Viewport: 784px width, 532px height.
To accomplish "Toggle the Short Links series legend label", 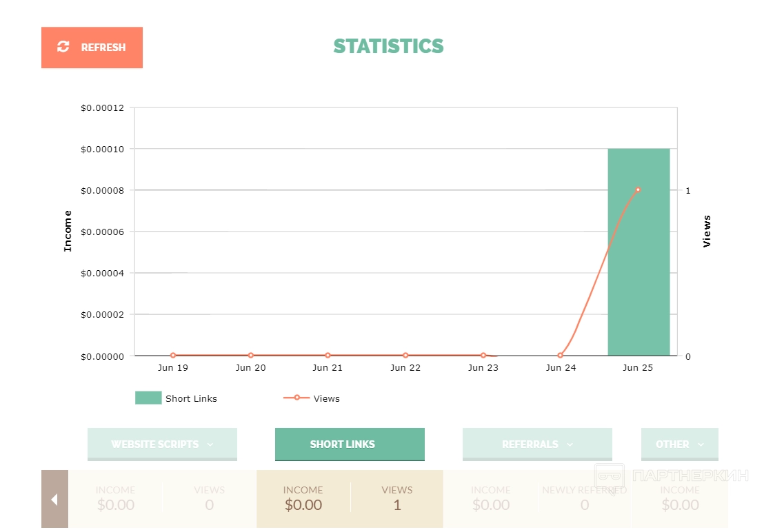I will (191, 398).
